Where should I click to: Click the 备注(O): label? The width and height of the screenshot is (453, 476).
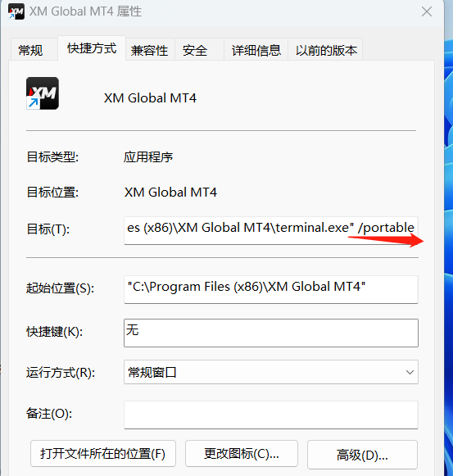pos(49,414)
